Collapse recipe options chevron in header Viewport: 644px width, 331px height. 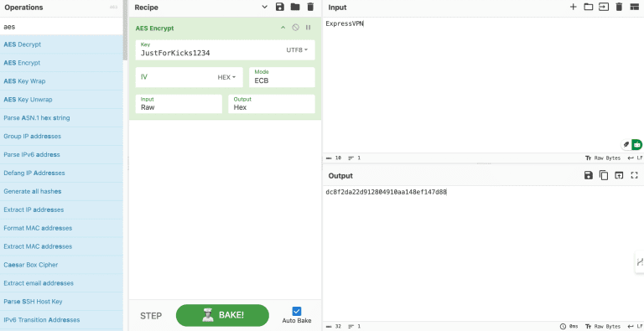[264, 7]
